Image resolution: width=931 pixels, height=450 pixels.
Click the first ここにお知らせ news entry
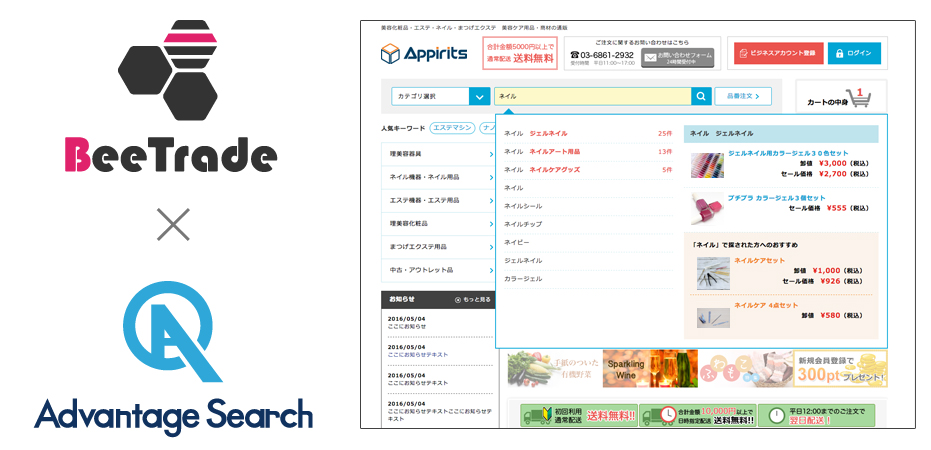point(407,326)
